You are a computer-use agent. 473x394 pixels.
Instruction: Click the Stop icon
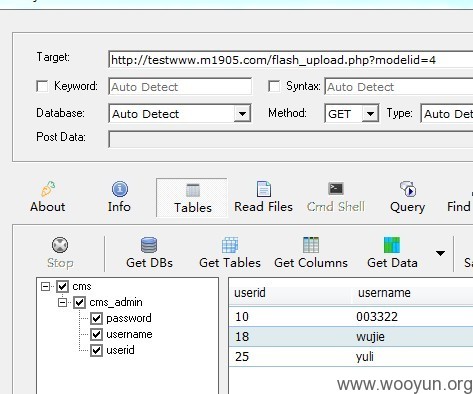coord(60,245)
